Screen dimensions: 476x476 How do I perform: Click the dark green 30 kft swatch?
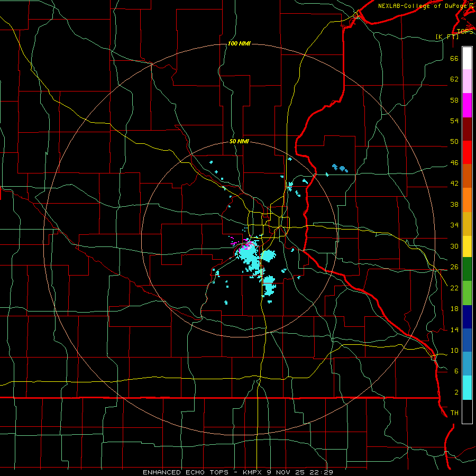pos(467,269)
